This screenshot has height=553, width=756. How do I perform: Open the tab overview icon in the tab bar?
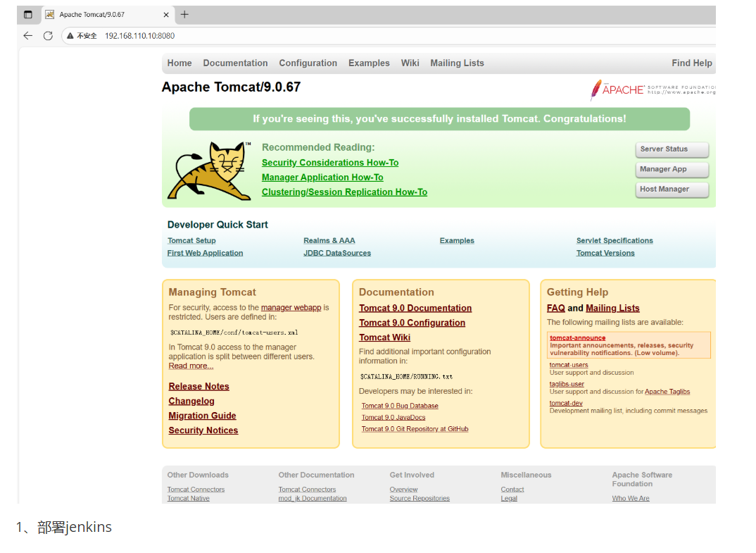point(28,15)
